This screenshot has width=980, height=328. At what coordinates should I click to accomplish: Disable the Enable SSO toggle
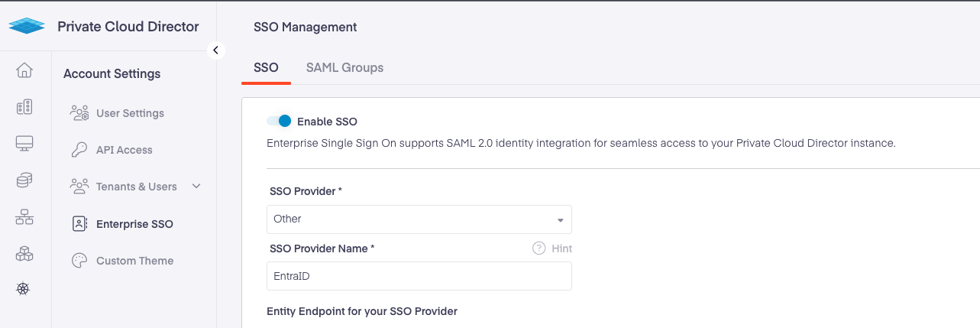[280, 121]
